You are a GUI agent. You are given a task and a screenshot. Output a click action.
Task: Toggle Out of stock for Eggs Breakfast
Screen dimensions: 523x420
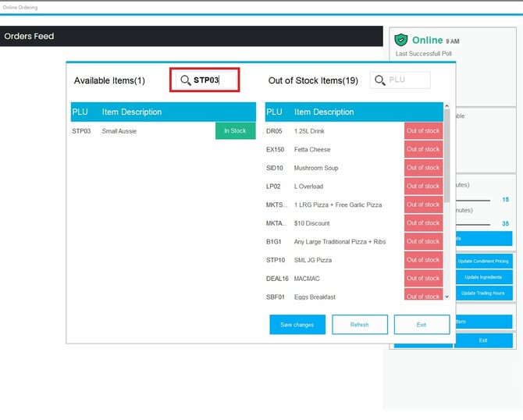423,294
